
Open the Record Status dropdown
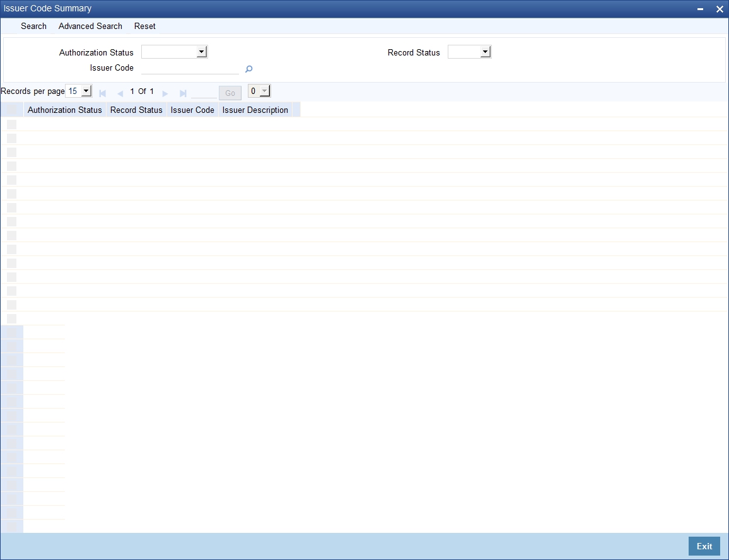[x=470, y=52]
